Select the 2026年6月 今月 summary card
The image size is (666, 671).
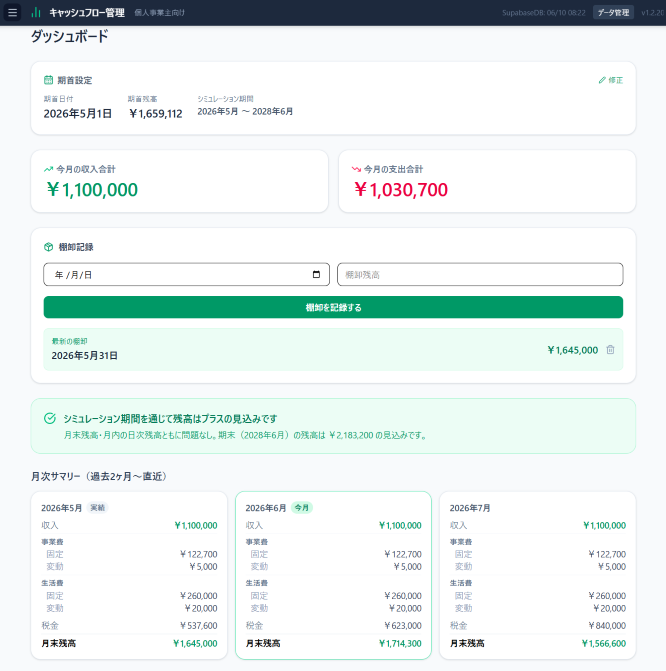[333, 575]
